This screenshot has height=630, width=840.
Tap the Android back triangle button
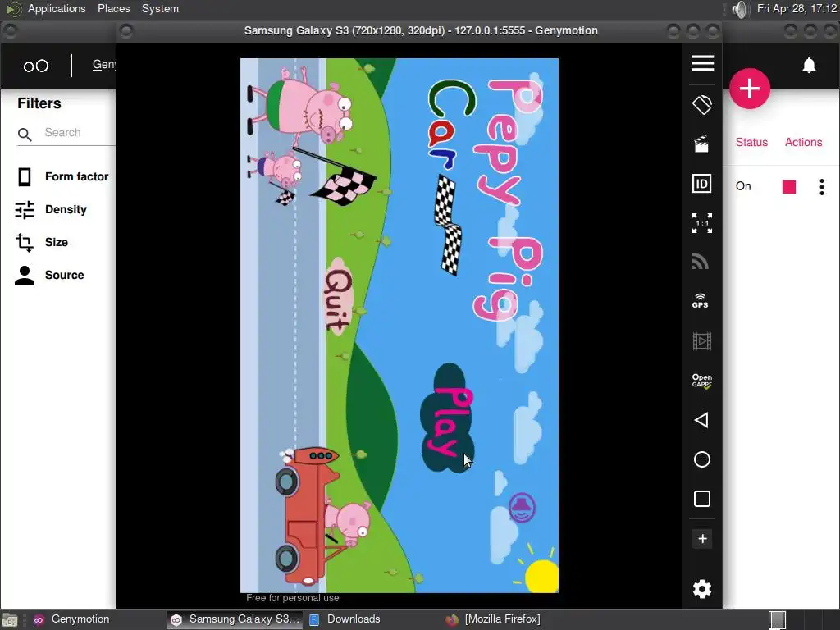tap(701, 420)
